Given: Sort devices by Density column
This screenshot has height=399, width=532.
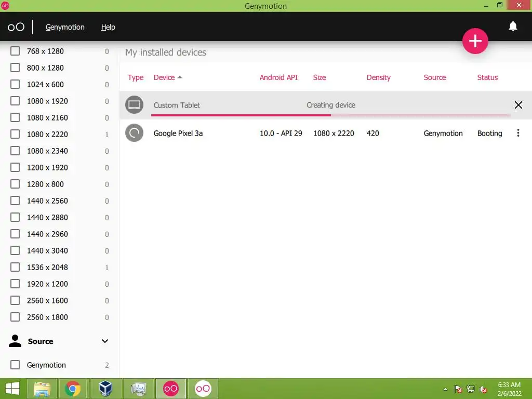Looking at the screenshot, I should tap(378, 77).
